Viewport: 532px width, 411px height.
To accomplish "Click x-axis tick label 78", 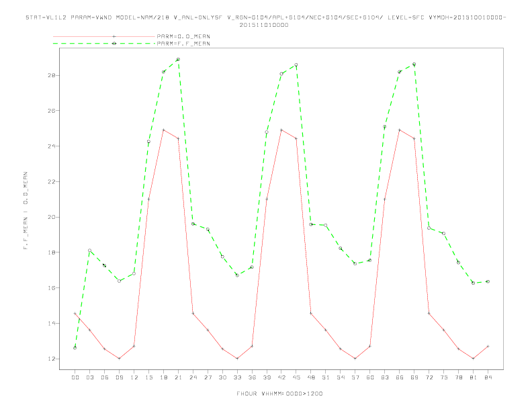I will [458, 377].
